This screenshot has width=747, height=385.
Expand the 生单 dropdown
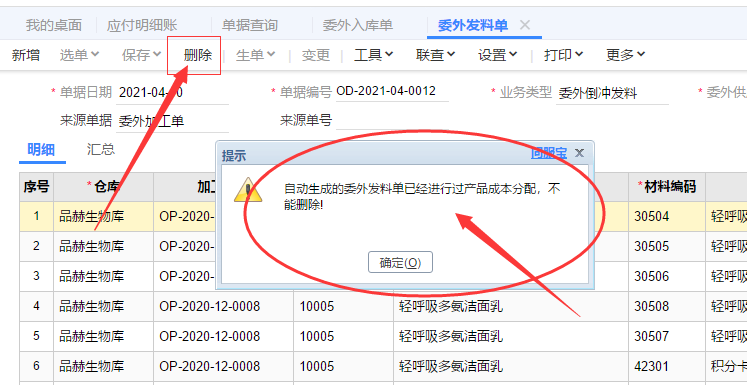pyautogui.click(x=255, y=55)
